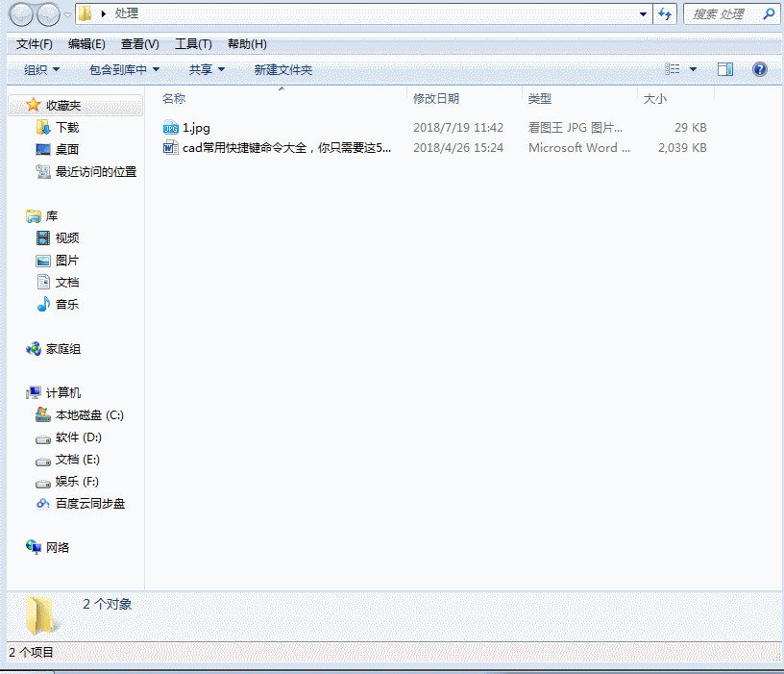Click the Microsoft Word type cell

click(x=579, y=148)
